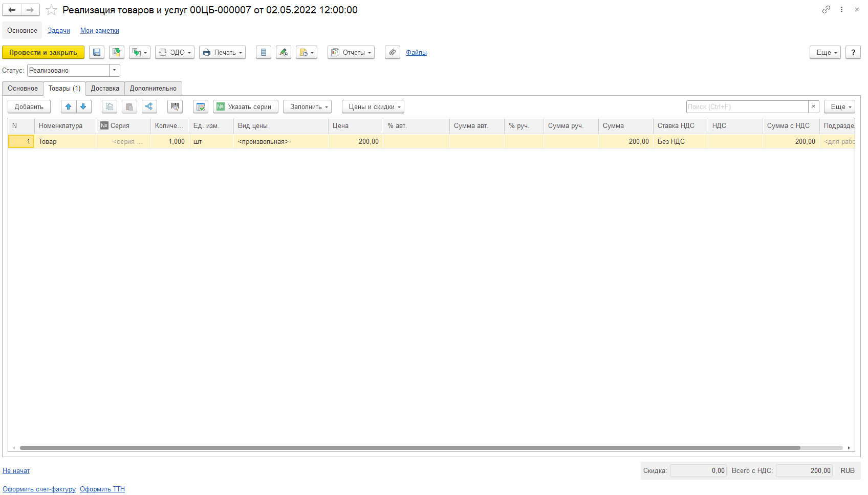Open the ЭДО dropdown menu
This screenshot has height=495, width=868.
(x=175, y=52)
